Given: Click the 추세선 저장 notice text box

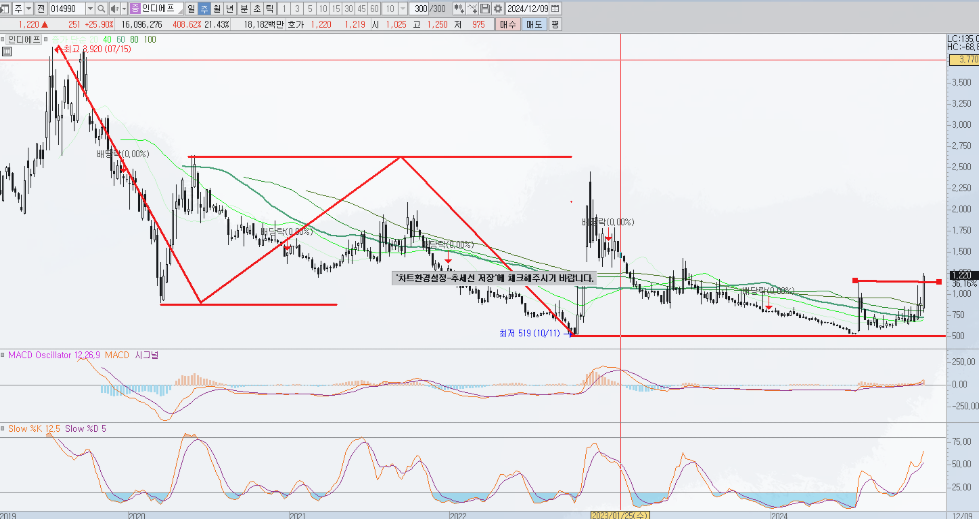Looking at the screenshot, I should tap(494, 278).
